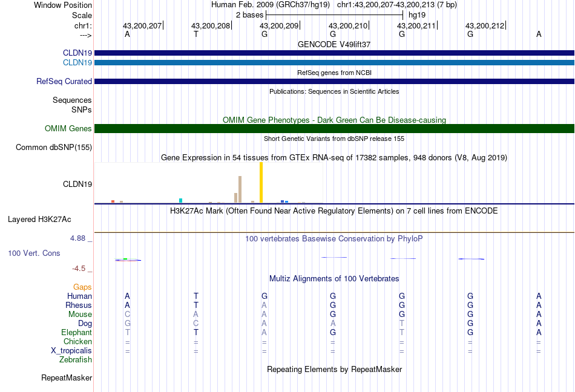Image resolution: width=575 pixels, height=392 pixels.
Task: Click Publications: Sequences in Scientific Articles title
Action: pyautogui.click(x=334, y=91)
